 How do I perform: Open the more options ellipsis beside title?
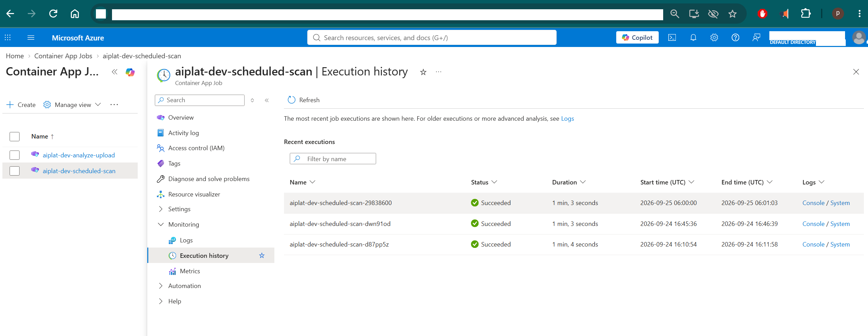pyautogui.click(x=438, y=72)
